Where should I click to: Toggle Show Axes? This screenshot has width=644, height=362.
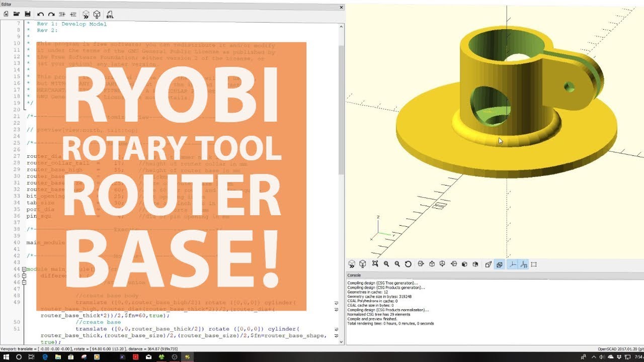pos(512,264)
